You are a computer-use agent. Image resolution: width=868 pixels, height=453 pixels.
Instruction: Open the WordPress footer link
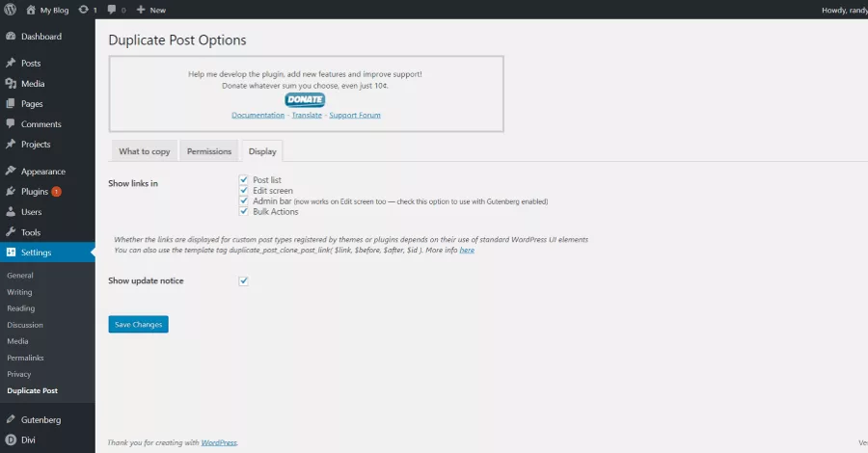click(x=219, y=442)
